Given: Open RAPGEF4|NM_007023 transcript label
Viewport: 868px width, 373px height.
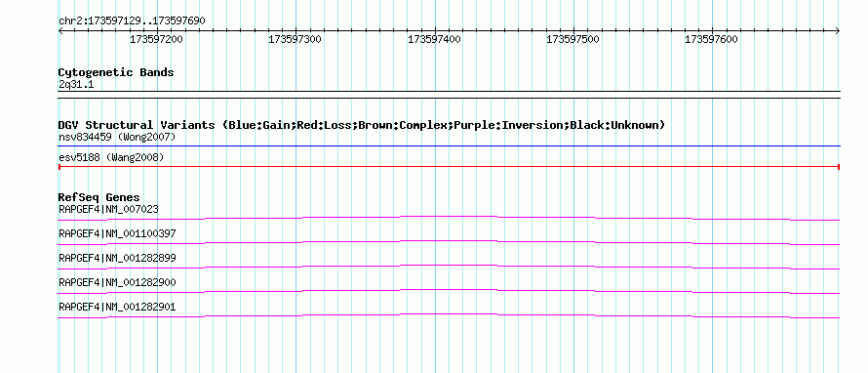Looking at the screenshot, I should tap(108, 210).
